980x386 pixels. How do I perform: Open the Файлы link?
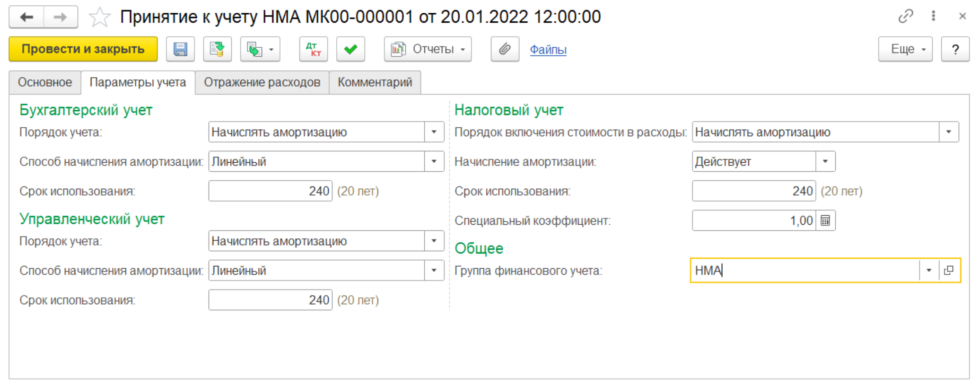[548, 50]
